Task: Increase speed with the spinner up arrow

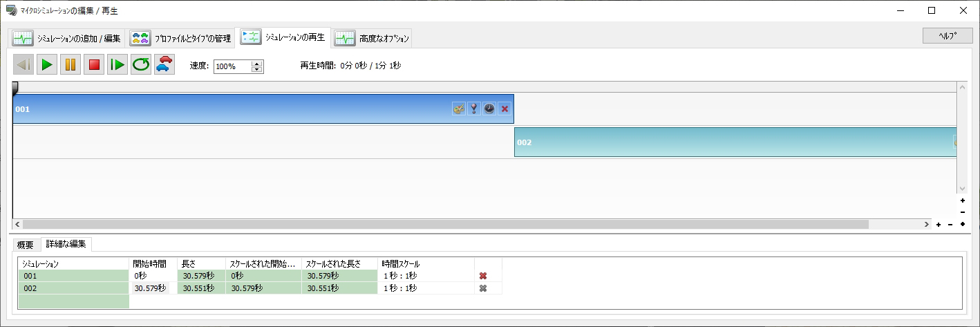Action: (257, 64)
